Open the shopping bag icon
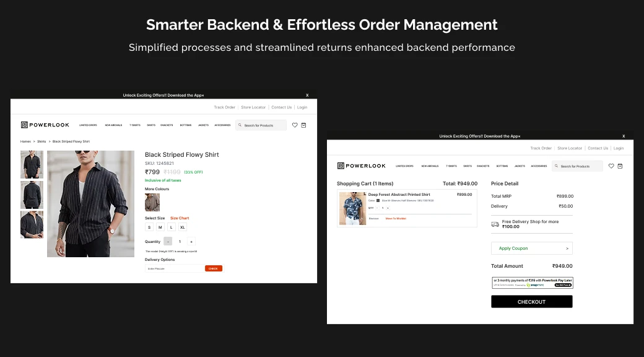The image size is (644, 357). click(304, 125)
